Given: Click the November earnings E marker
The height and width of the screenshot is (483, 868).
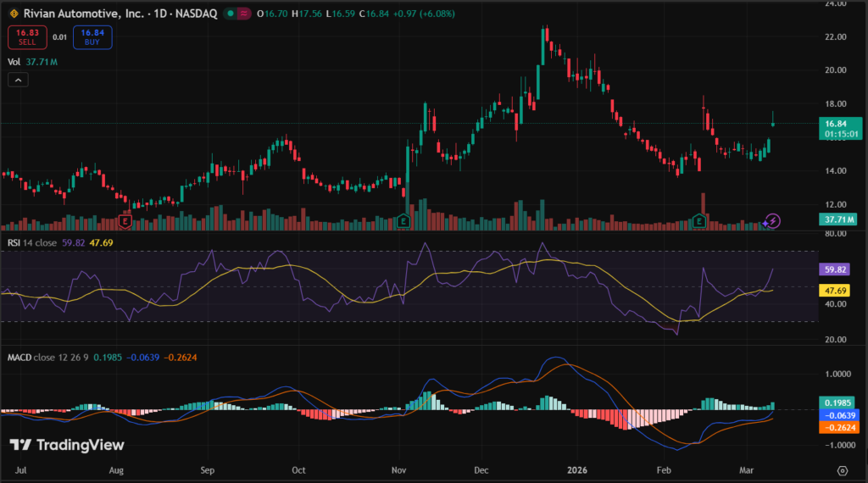Looking at the screenshot, I should coord(403,220).
